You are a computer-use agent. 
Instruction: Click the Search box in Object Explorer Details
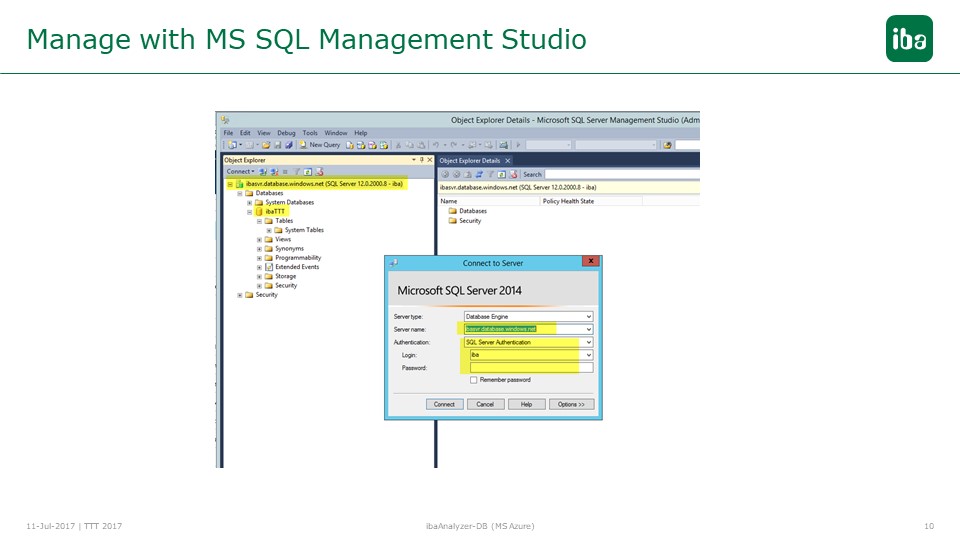[x=622, y=174]
